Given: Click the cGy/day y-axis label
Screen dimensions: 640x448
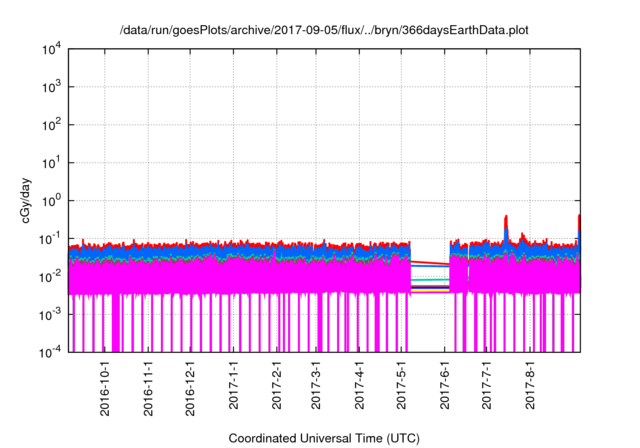Looking at the screenshot, I should [26, 200].
